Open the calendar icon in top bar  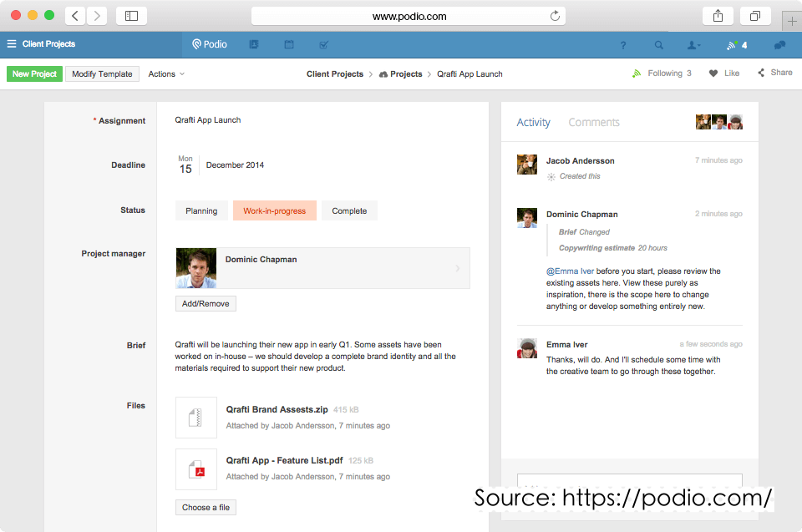pyautogui.click(x=289, y=44)
